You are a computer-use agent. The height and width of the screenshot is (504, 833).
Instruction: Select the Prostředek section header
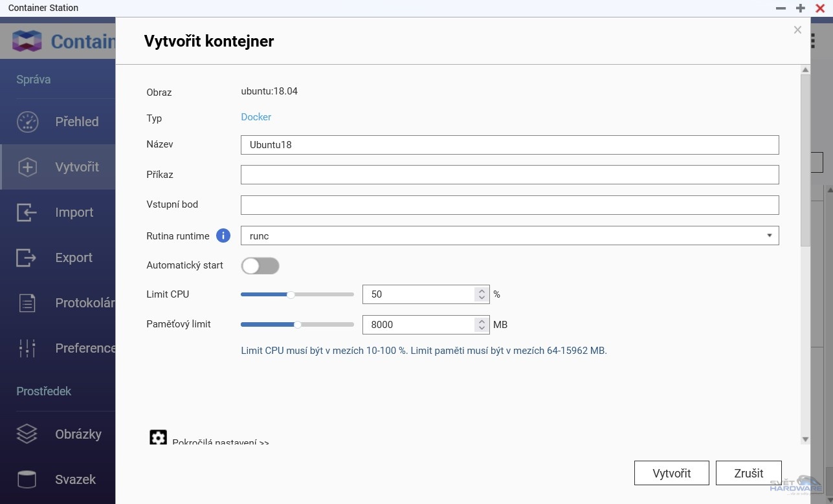[43, 391]
